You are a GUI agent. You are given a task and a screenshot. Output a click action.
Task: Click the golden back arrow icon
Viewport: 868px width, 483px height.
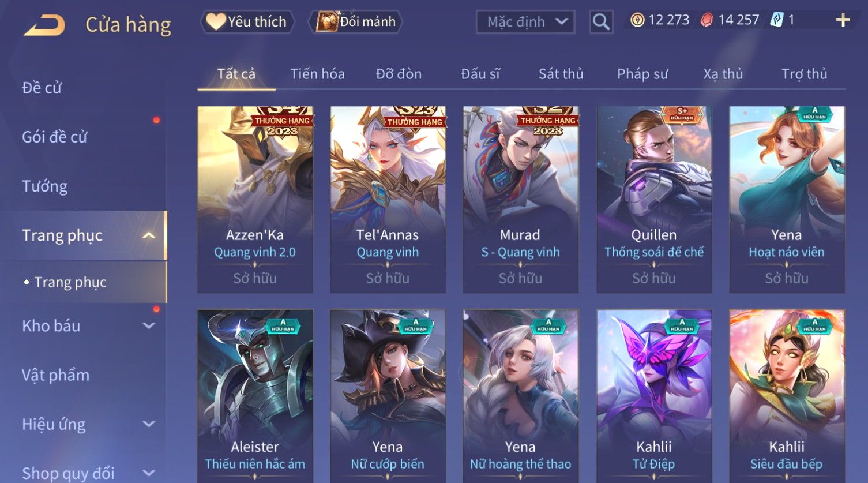pos(44,25)
